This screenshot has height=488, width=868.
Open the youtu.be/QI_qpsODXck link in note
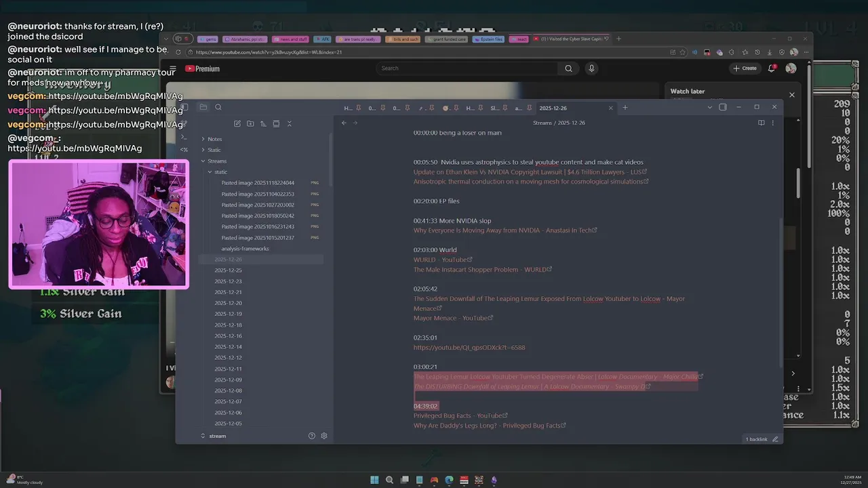point(469,348)
